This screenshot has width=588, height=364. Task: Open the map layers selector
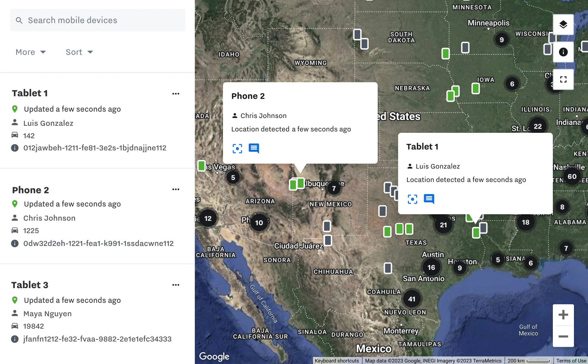tap(563, 24)
